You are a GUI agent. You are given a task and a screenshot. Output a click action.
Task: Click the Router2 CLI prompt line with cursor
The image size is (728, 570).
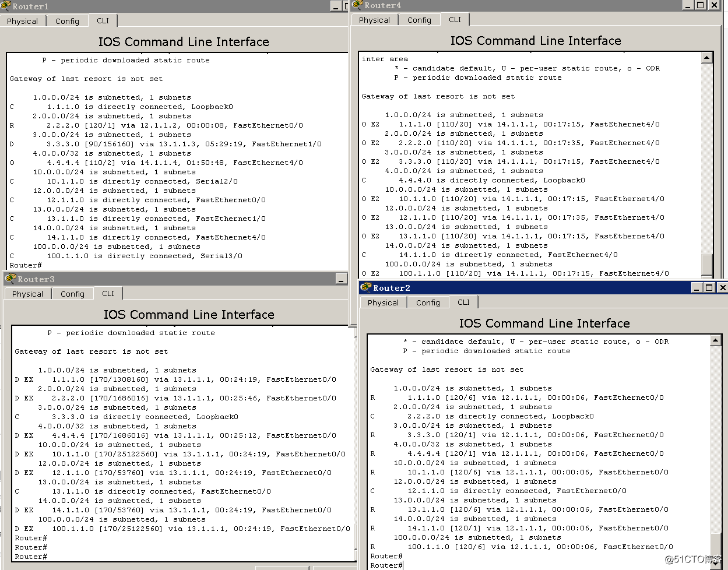(x=386, y=565)
